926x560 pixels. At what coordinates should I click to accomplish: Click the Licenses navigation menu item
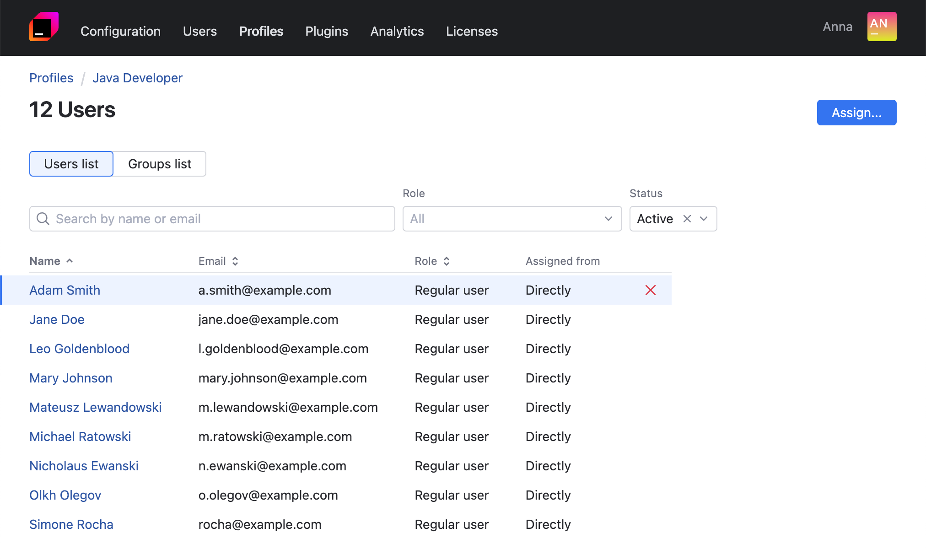(472, 30)
